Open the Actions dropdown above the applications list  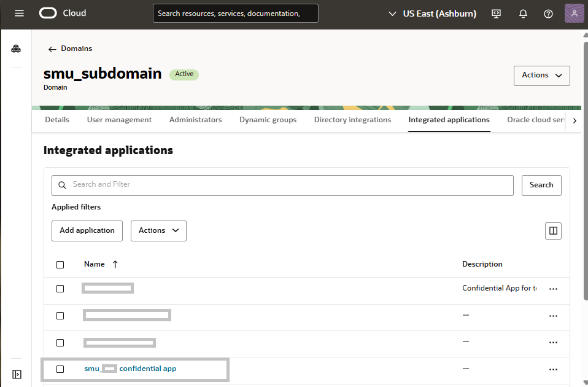tap(158, 230)
